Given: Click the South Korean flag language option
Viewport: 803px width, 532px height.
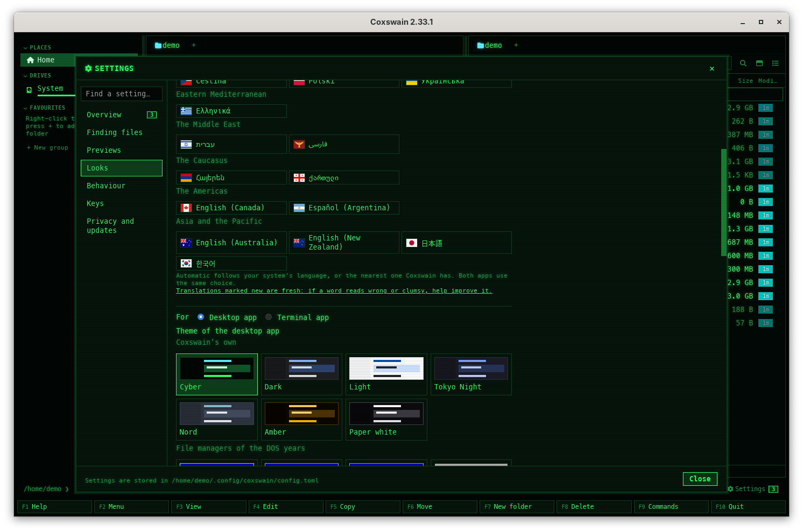Looking at the screenshot, I should tap(186, 264).
